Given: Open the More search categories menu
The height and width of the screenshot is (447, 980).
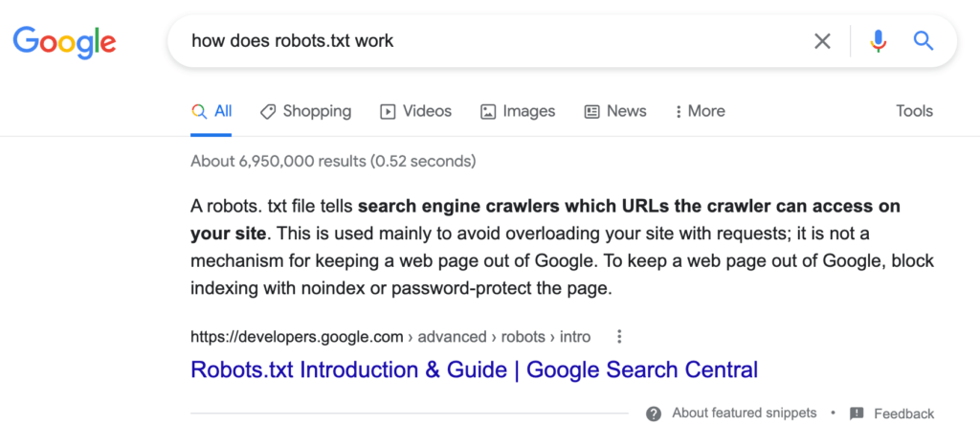Looking at the screenshot, I should tap(700, 111).
